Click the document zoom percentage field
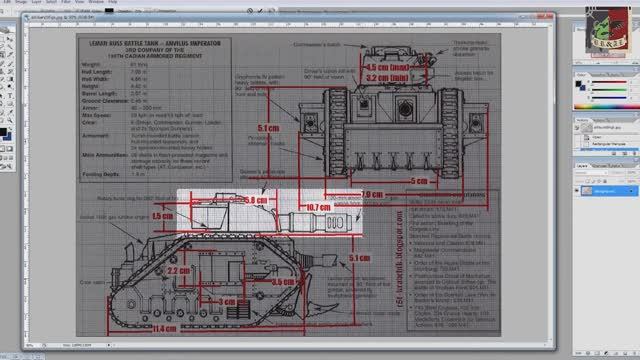Screen dimensions: 640x360 (31, 345)
